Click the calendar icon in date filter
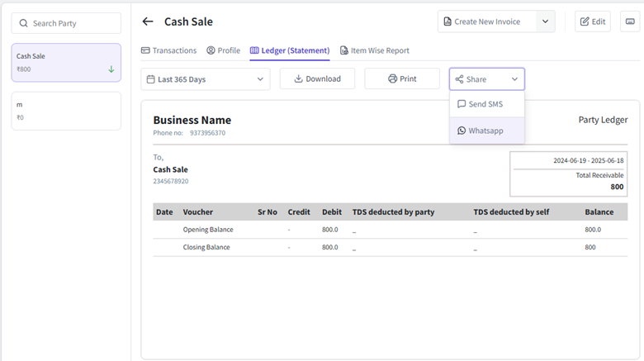This screenshot has width=644, height=361. tap(151, 79)
